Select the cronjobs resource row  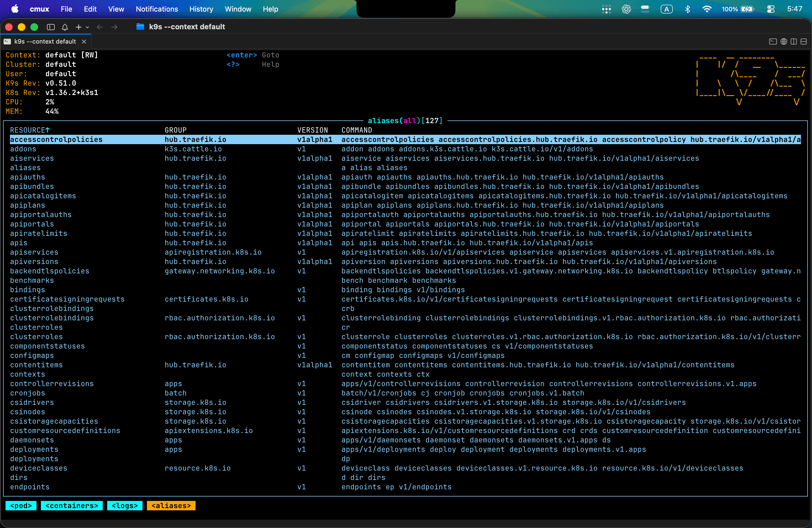point(405,393)
